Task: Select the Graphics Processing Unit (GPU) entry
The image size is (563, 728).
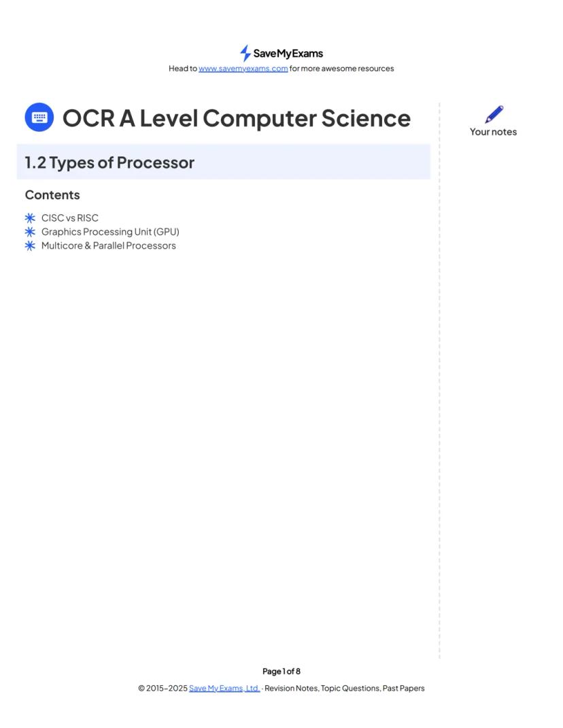Action: click(110, 232)
